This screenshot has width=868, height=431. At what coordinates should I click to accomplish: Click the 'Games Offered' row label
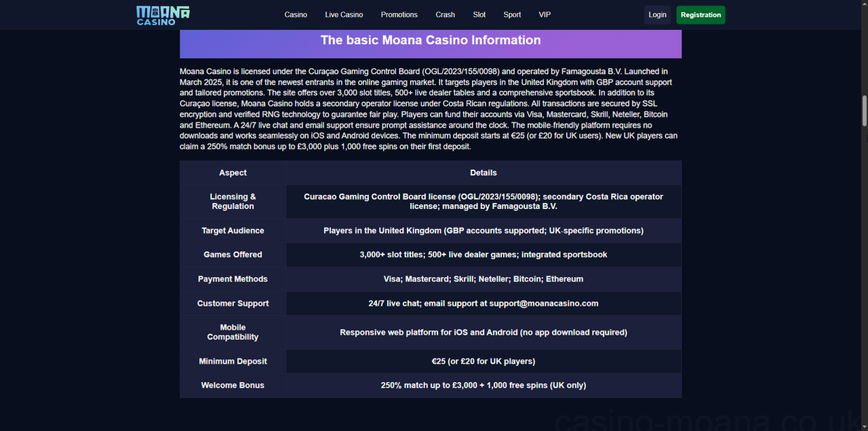point(233,255)
